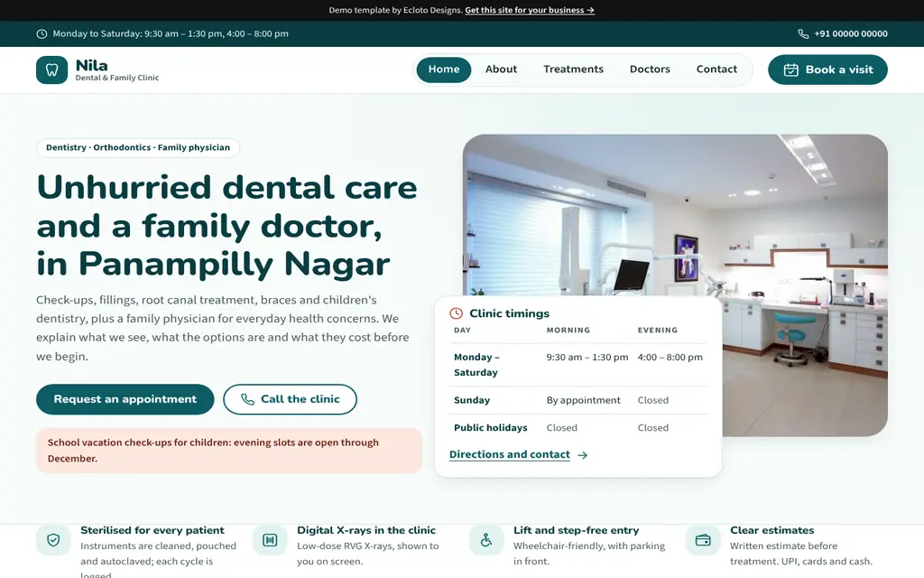This screenshot has width=924, height=578.
Task: Click the 9:30 am – 1:30 pm cell
Action: coord(587,358)
